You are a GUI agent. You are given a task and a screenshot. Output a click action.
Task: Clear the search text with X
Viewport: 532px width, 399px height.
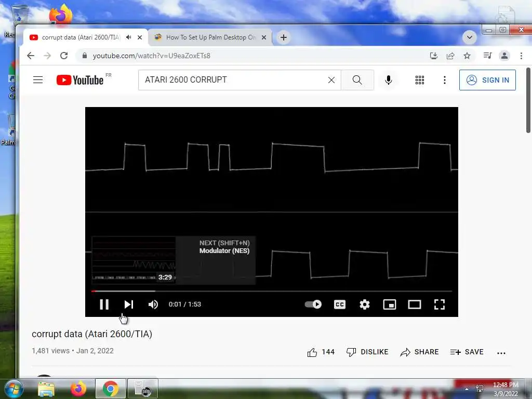coord(331,80)
